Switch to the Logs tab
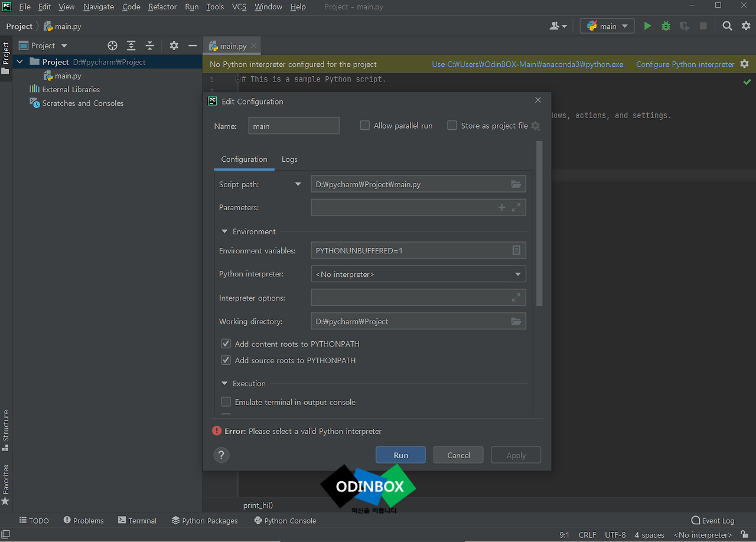Viewport: 756px width, 542px height. [x=289, y=159]
